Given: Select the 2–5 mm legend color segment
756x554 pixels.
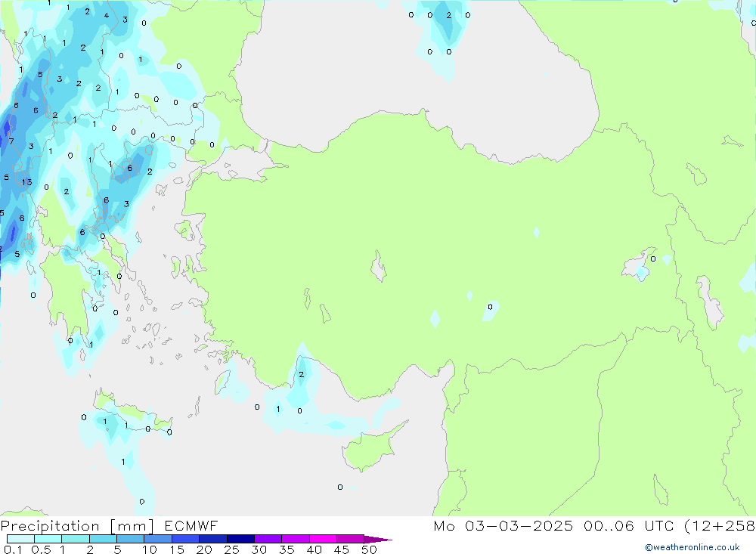Looking at the screenshot, I should [103, 539].
